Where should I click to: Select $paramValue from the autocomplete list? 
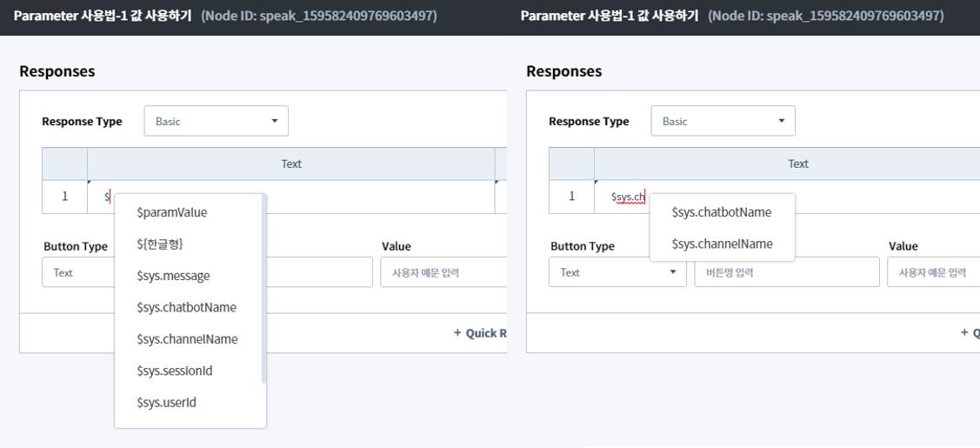click(x=172, y=212)
